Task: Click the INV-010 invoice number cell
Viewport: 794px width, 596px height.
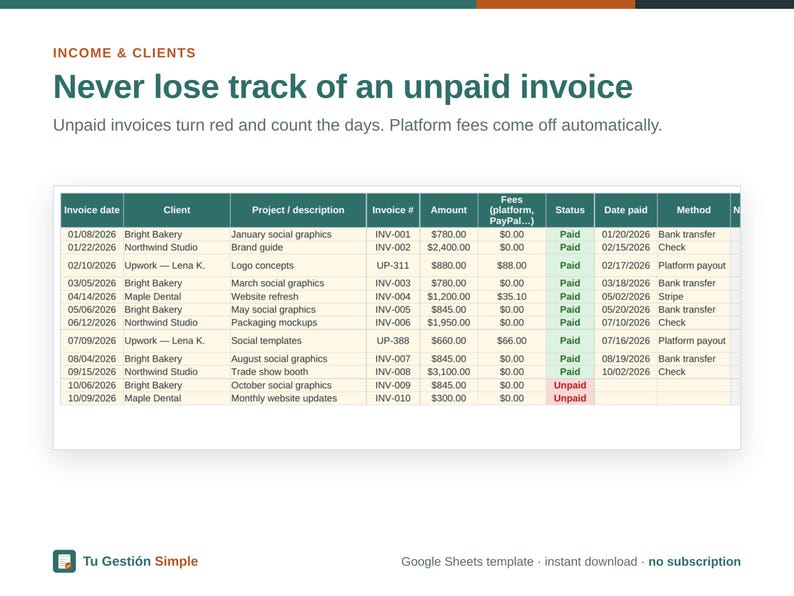Action: pyautogui.click(x=393, y=399)
